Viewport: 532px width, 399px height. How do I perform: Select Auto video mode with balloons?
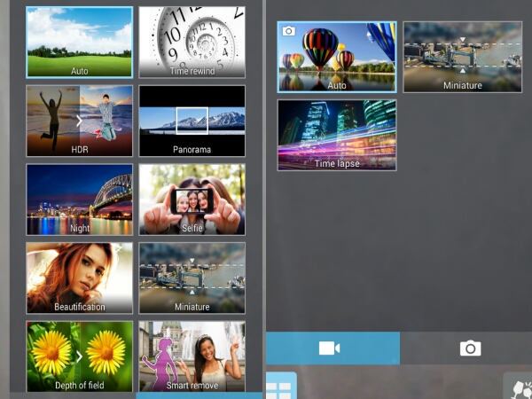[x=337, y=57]
